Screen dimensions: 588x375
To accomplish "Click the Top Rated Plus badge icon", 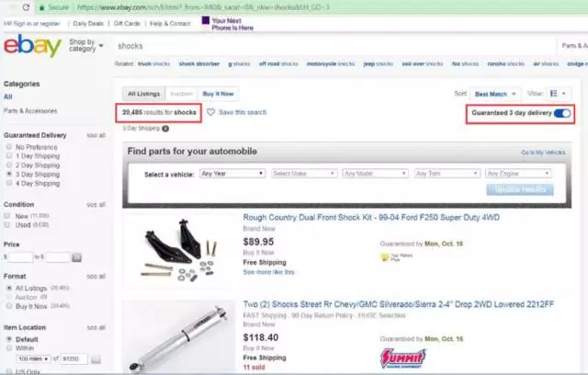I will point(385,257).
